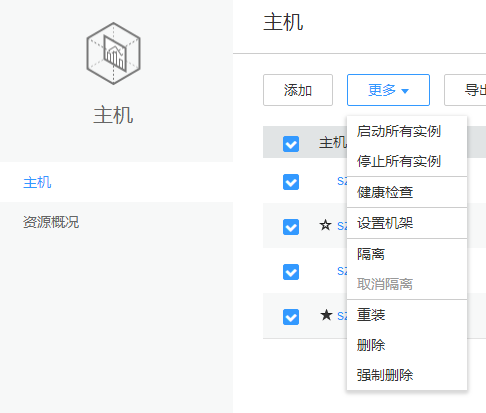
Task: Click the filled black star icon
Action: point(326,315)
